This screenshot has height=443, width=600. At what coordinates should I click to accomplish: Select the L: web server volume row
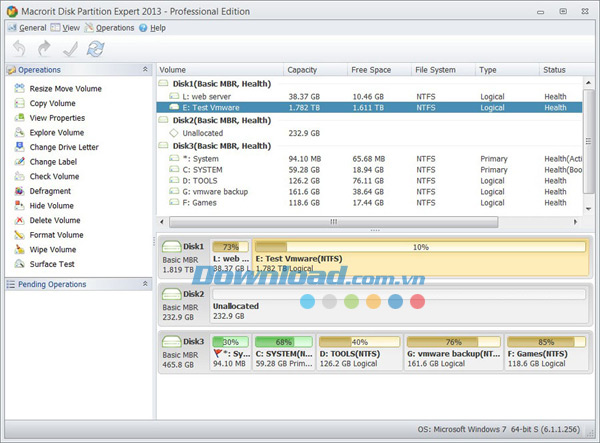(x=369, y=96)
